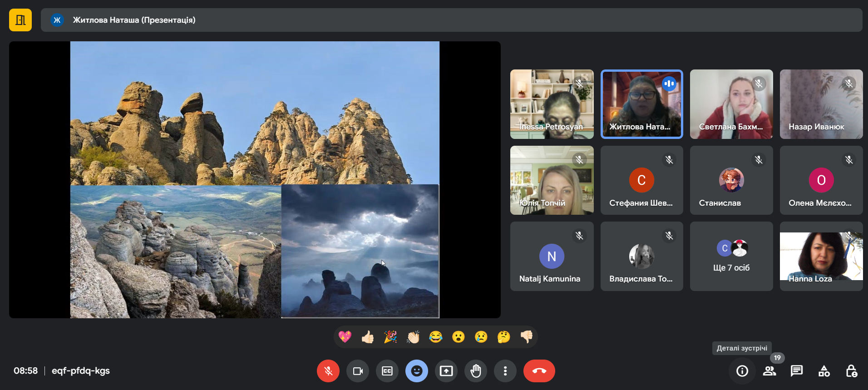This screenshot has height=390, width=868.
Task: Open host controls lock icon
Action: point(851,371)
